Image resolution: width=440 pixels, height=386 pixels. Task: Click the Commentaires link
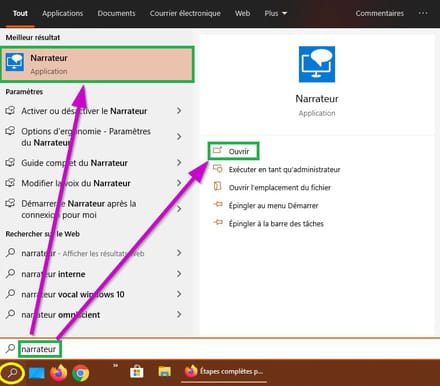click(x=380, y=13)
